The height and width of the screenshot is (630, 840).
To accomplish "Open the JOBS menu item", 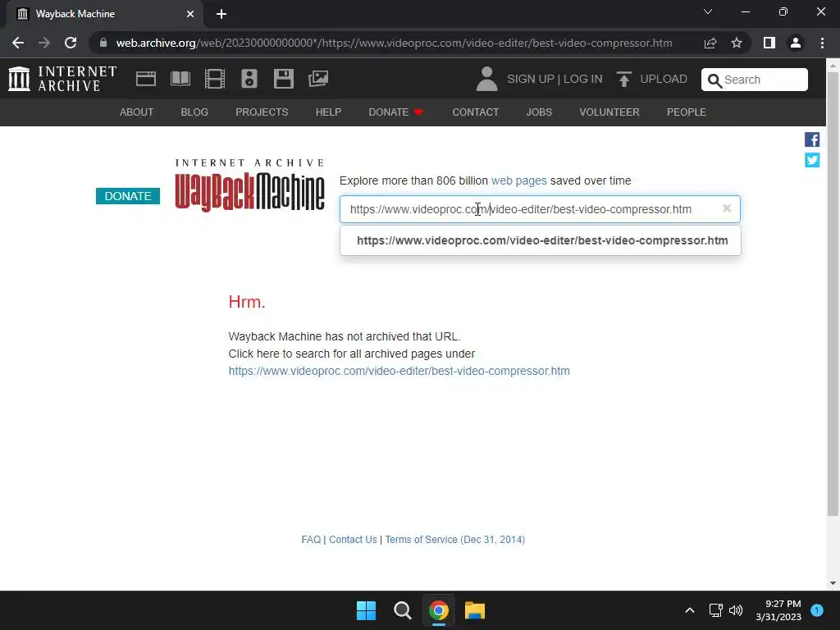I will pos(539,112).
